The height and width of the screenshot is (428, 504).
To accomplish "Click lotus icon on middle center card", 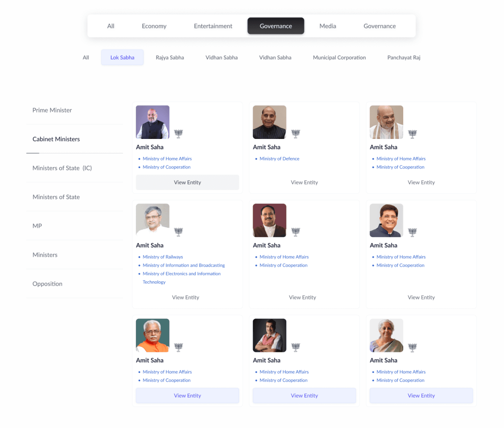I will click(x=296, y=232).
